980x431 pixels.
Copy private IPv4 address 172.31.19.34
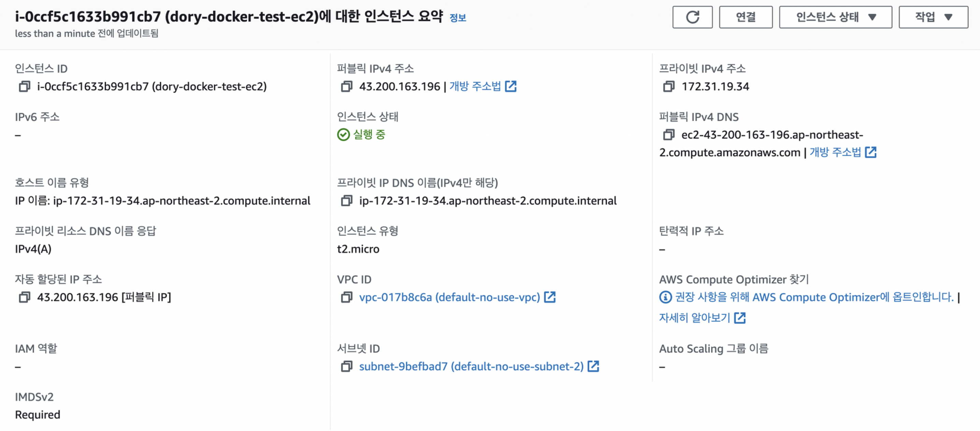coord(668,87)
